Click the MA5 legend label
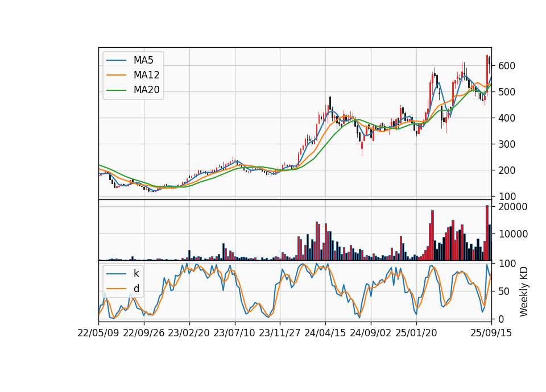 (x=143, y=60)
